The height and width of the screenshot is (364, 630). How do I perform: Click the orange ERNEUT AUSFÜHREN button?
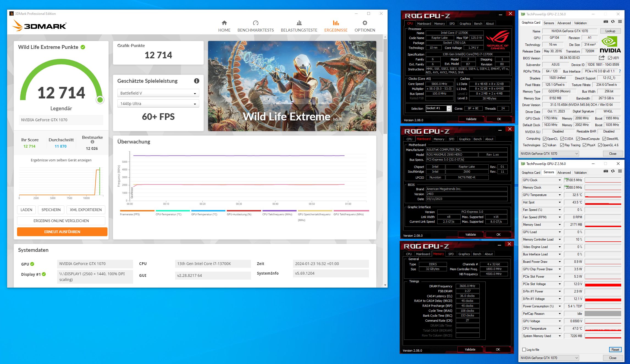[62, 232]
